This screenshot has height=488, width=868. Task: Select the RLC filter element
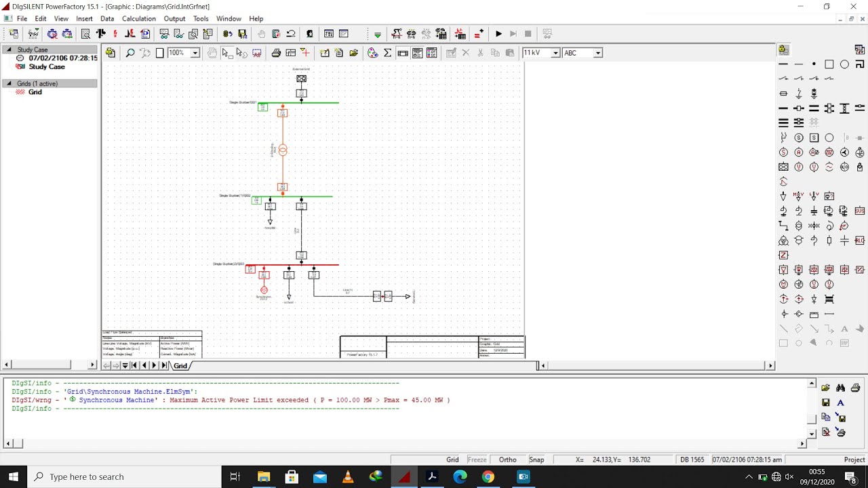tap(860, 241)
